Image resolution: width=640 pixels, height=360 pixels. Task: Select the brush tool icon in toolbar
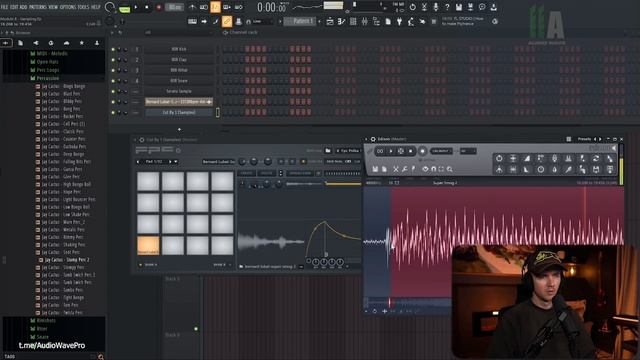[x=216, y=22]
